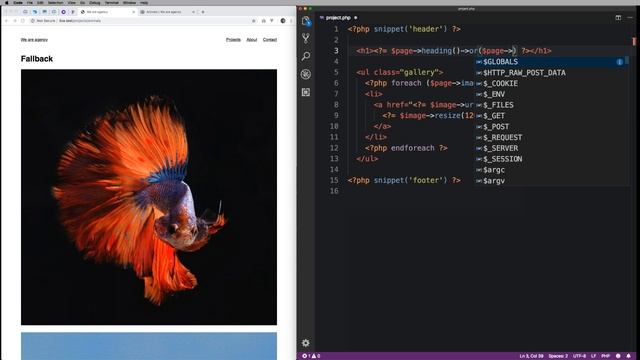Open the notifications bell in status bar
Viewport: 640px width, 360px height.
click(629, 356)
